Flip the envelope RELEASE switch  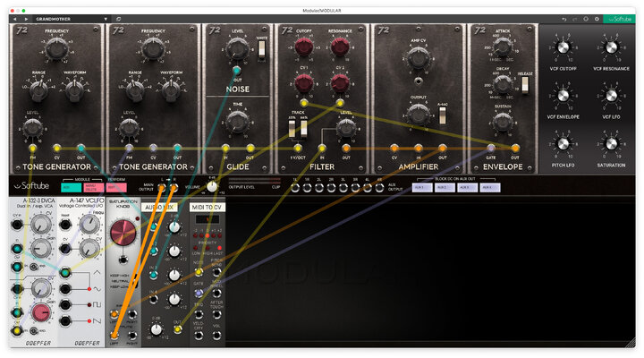(525, 84)
